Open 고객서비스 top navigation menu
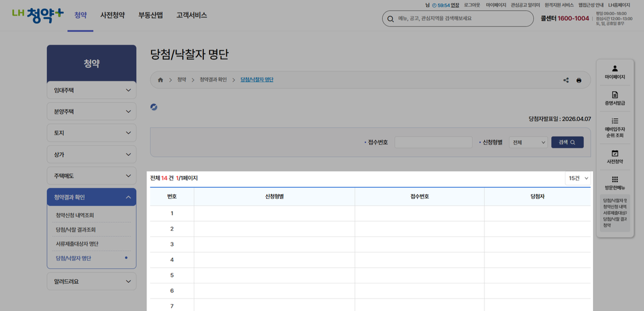Image resolution: width=644 pixels, height=311 pixels. (192, 16)
